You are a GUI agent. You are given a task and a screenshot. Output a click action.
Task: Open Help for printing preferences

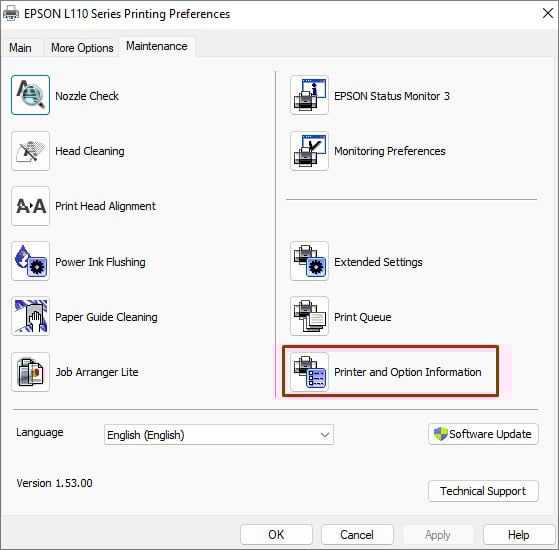tap(519, 534)
